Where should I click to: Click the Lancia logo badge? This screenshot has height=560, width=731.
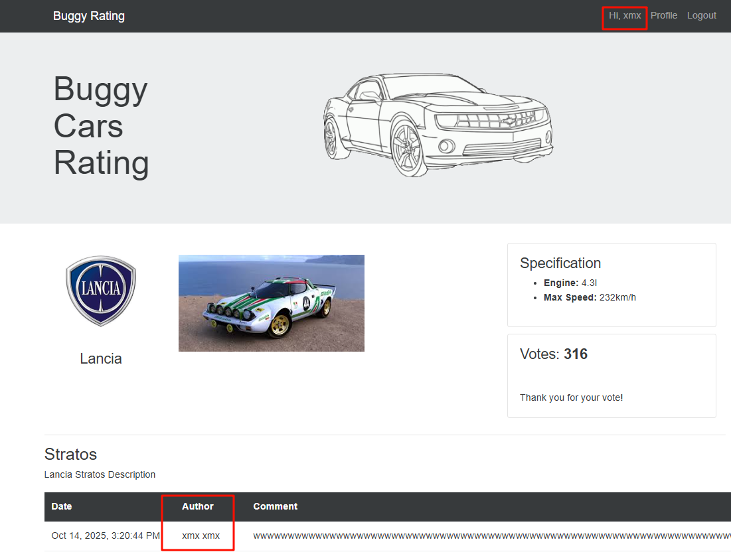101,291
